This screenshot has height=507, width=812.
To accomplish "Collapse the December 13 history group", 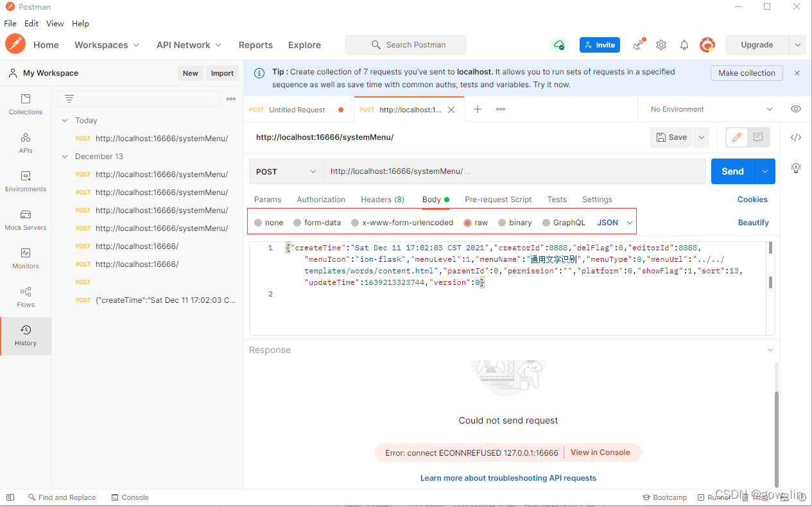I will [x=65, y=157].
